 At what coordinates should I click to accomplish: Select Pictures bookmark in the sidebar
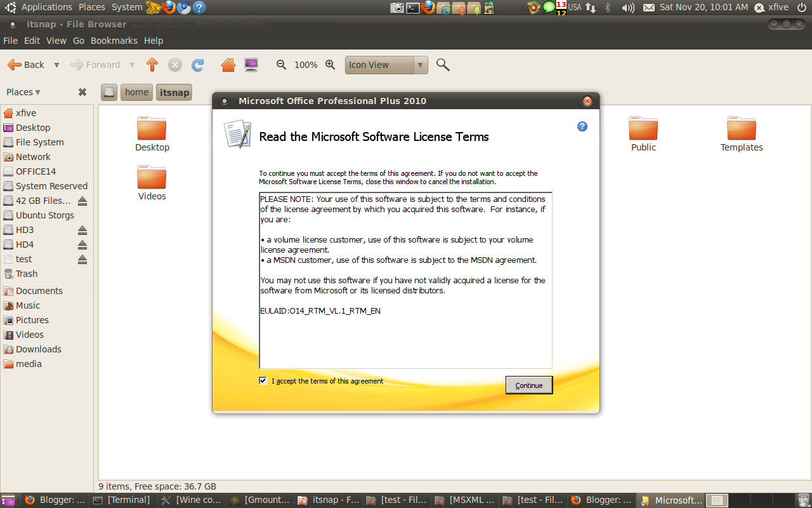(x=47, y=320)
